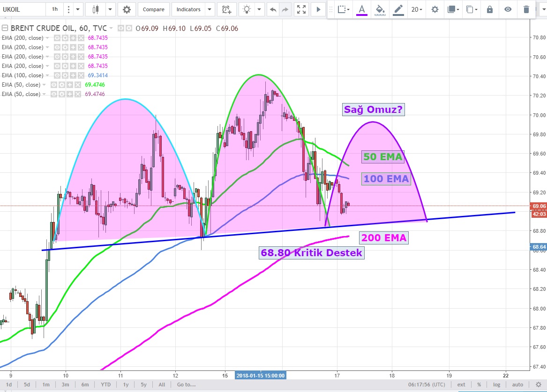Click the Go to... link
The image size is (547, 392).
tap(186, 385)
